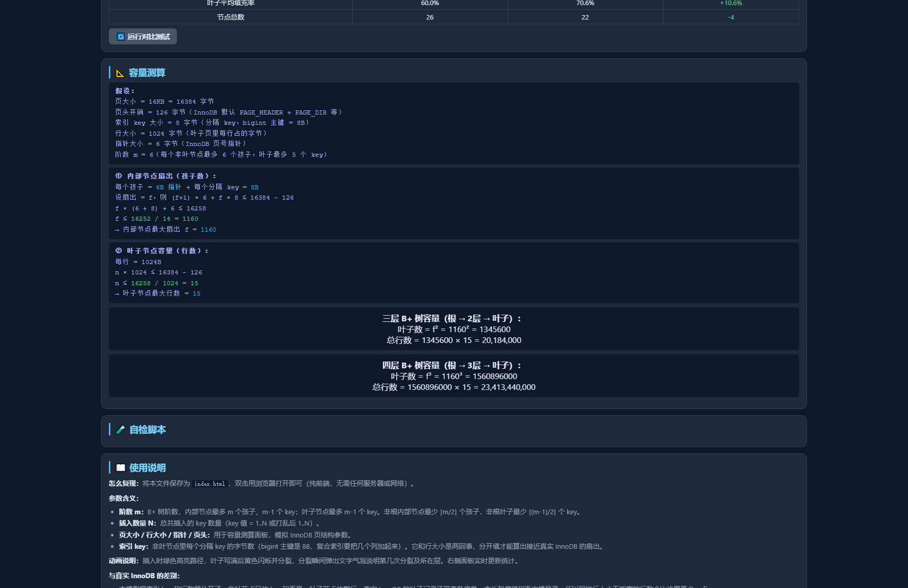Click the book icon beside 使用说明
Viewport: 908px width, 588px height.
click(x=121, y=468)
